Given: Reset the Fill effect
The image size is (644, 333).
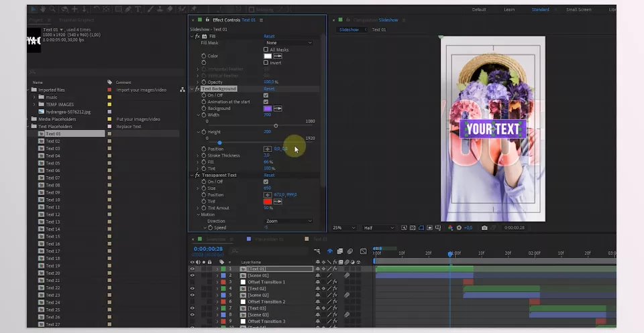Looking at the screenshot, I should click(269, 36).
